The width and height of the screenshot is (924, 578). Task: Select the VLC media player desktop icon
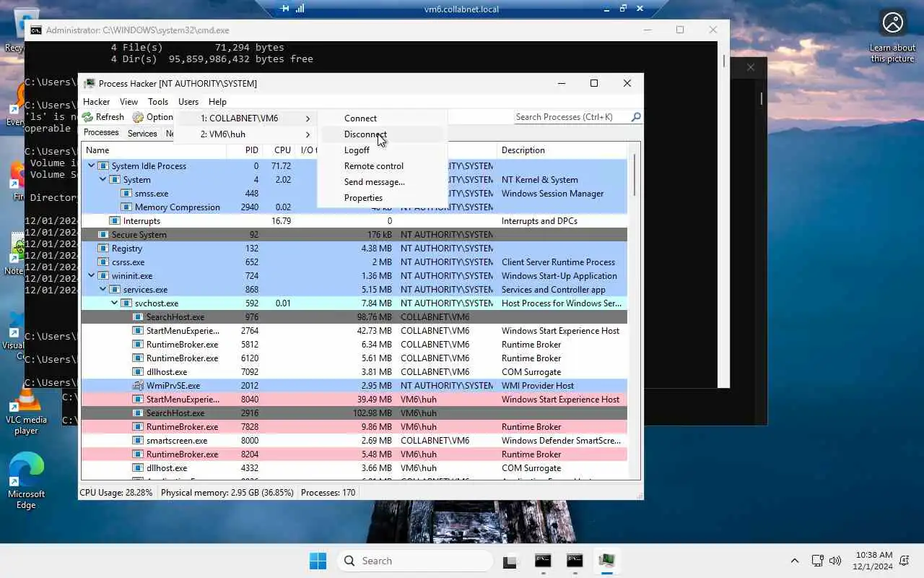(26, 410)
